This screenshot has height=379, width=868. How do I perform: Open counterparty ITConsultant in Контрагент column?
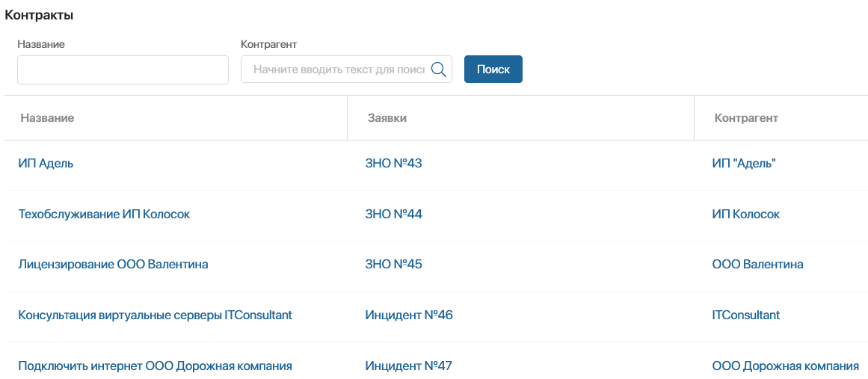(x=746, y=315)
